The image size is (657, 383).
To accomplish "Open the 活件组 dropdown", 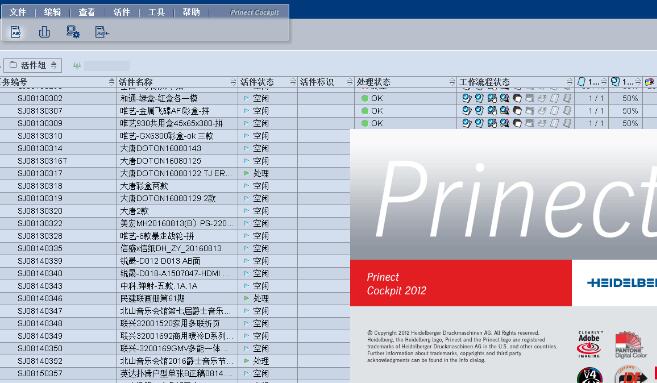I will pyautogui.click(x=33, y=65).
